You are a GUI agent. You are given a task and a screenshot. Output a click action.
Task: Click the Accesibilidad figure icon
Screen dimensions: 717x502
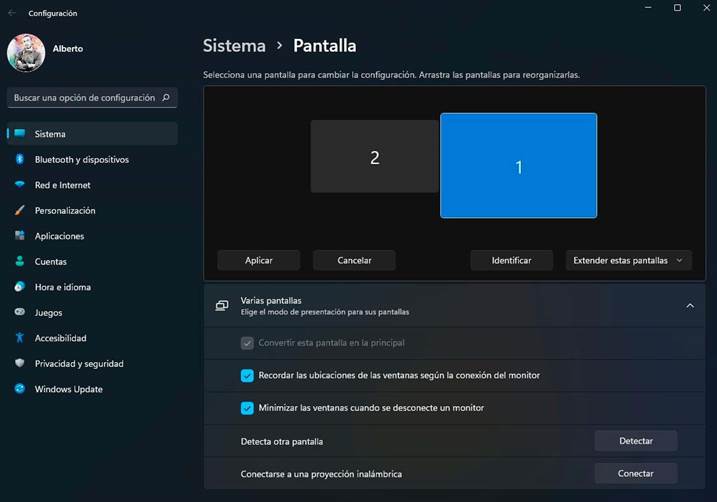click(x=20, y=337)
